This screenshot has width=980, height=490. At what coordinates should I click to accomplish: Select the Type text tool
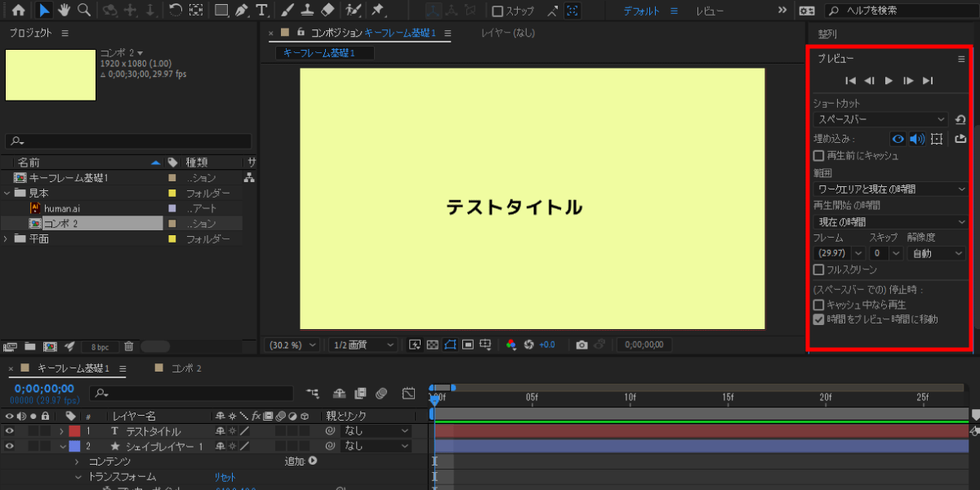261,11
